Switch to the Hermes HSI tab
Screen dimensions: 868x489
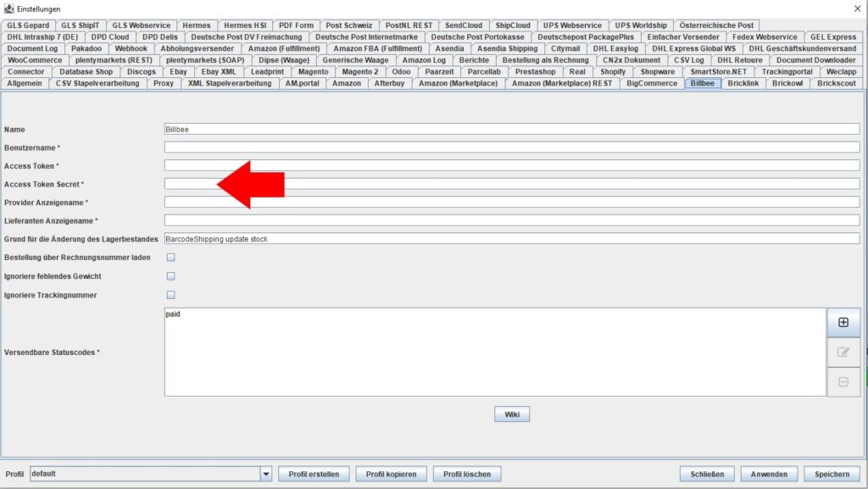[x=245, y=25]
